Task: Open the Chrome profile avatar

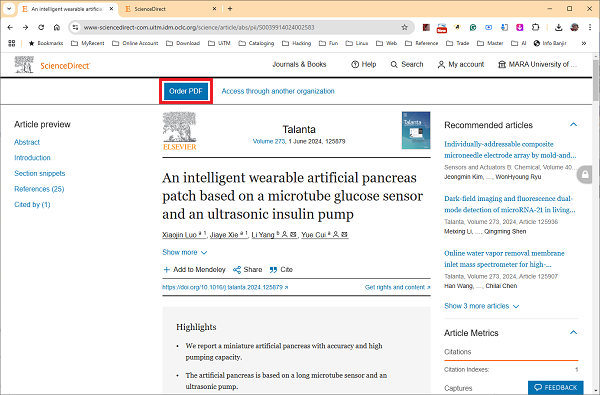Action: (x=574, y=27)
